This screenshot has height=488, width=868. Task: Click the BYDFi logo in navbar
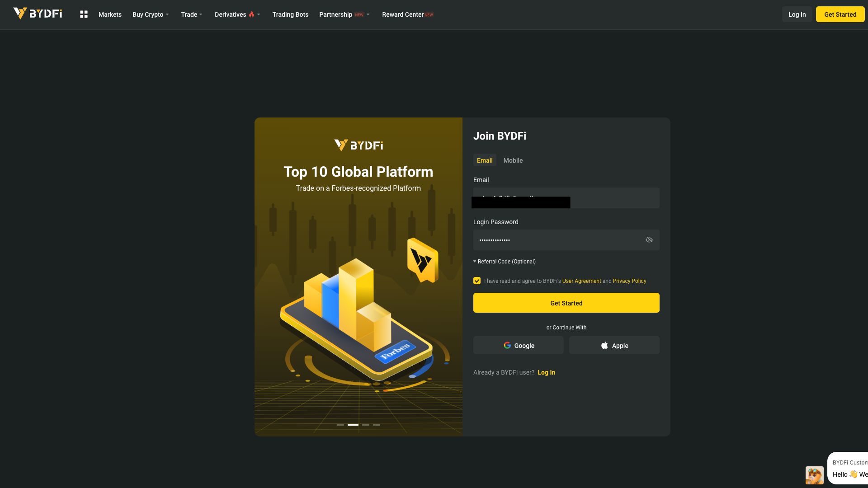pos(38,14)
